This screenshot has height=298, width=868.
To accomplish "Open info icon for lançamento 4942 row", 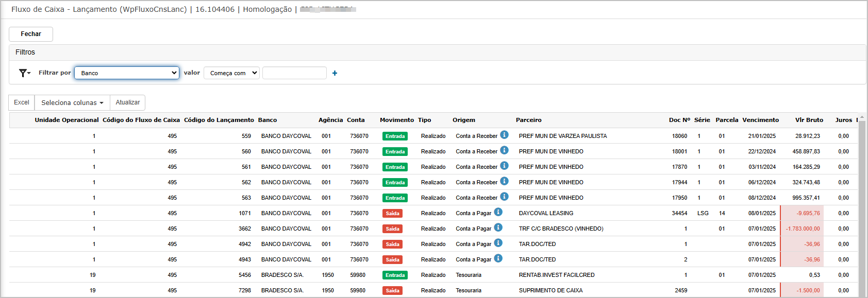I will 498,243.
